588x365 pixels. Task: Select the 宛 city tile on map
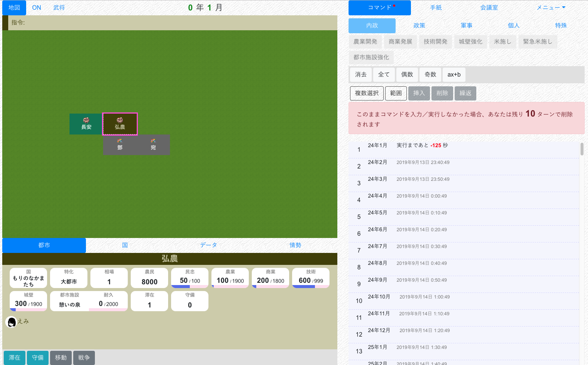[153, 145]
